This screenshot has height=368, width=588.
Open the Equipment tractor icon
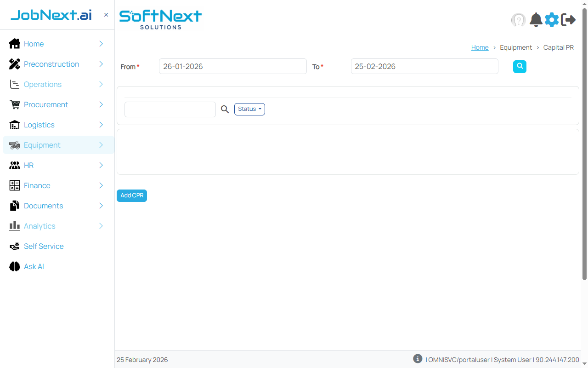[14, 145]
